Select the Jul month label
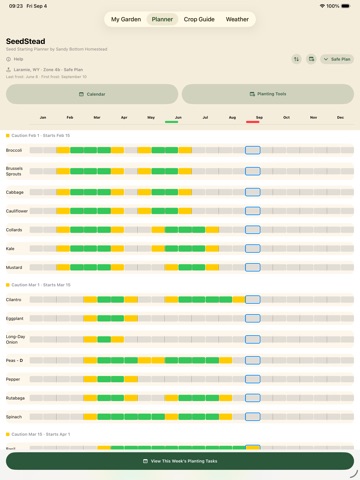360x480 pixels. pyautogui.click(x=205, y=117)
